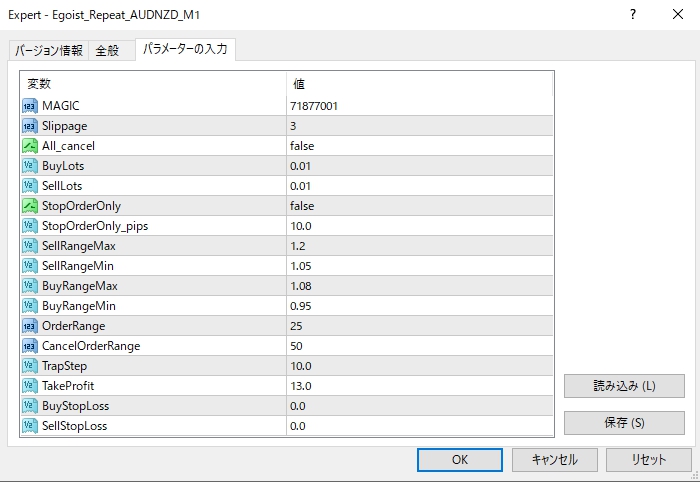The width and height of the screenshot is (700, 482).
Task: Click the キャンセル button
Action: [x=554, y=460]
